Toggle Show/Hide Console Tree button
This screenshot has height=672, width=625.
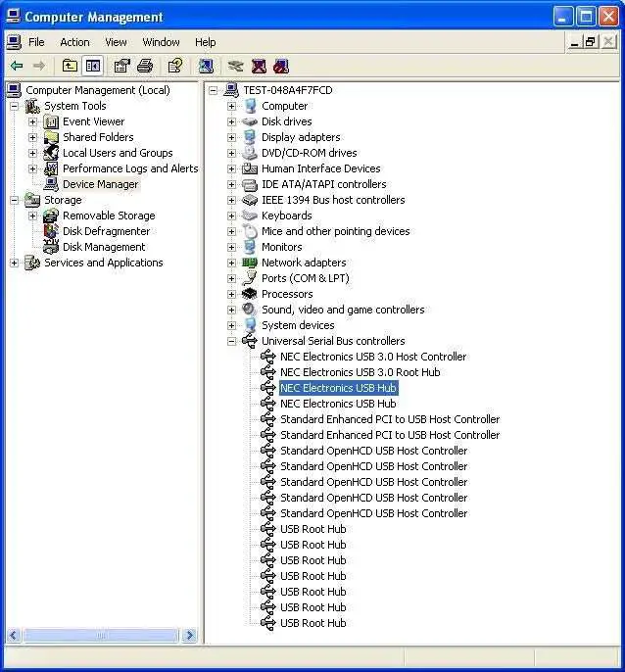coord(93,66)
